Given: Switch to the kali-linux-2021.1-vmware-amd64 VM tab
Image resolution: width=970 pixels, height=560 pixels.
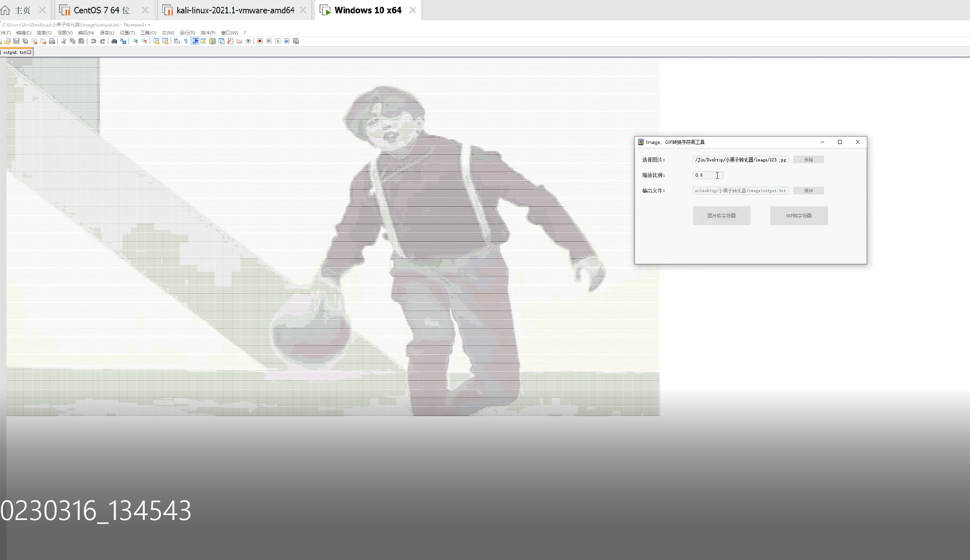Looking at the screenshot, I should [235, 11].
